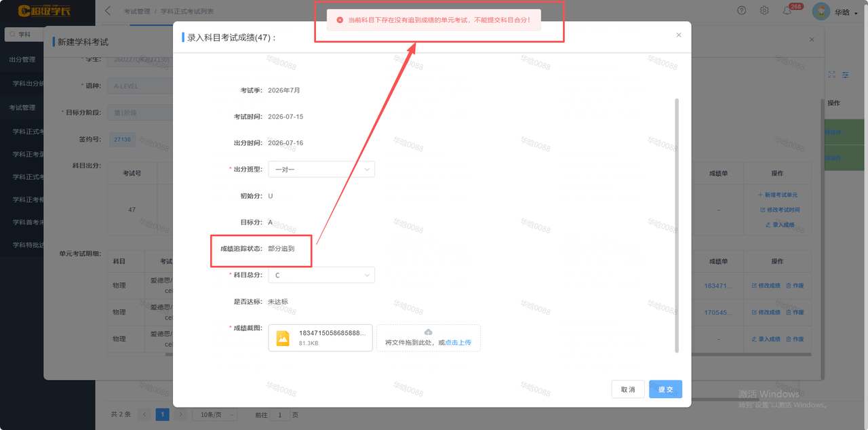Open the 科目总分 dropdown showing C
Viewport: 868px width, 430px height.
pyautogui.click(x=321, y=275)
